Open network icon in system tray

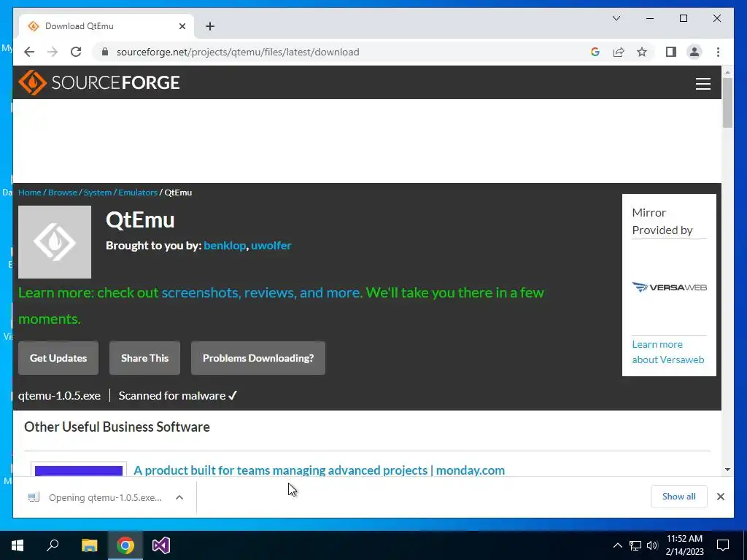tap(635, 545)
